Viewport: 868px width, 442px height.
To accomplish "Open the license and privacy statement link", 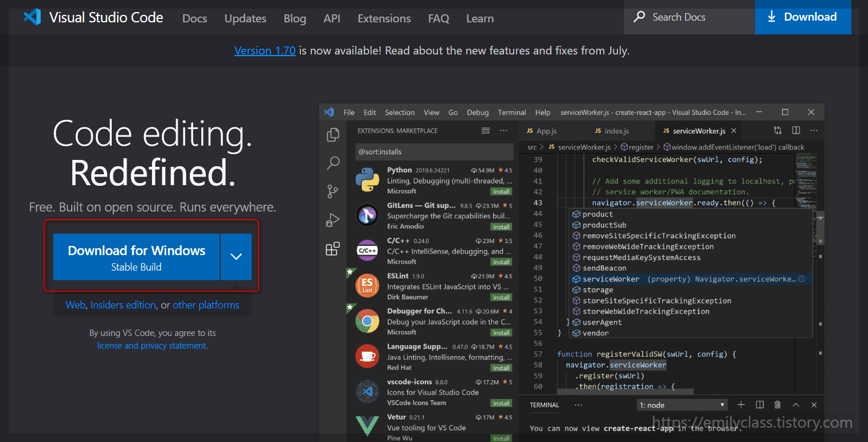I will 151,346.
